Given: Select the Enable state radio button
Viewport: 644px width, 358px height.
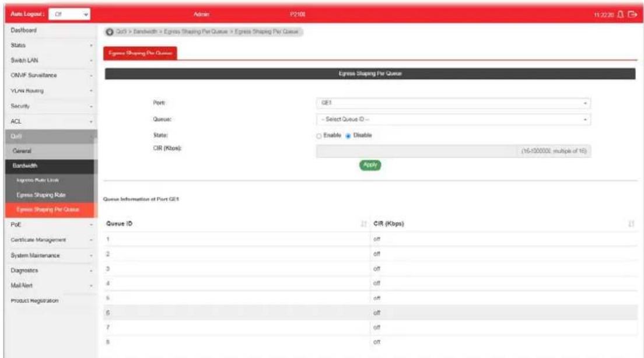Looking at the screenshot, I should point(318,136).
